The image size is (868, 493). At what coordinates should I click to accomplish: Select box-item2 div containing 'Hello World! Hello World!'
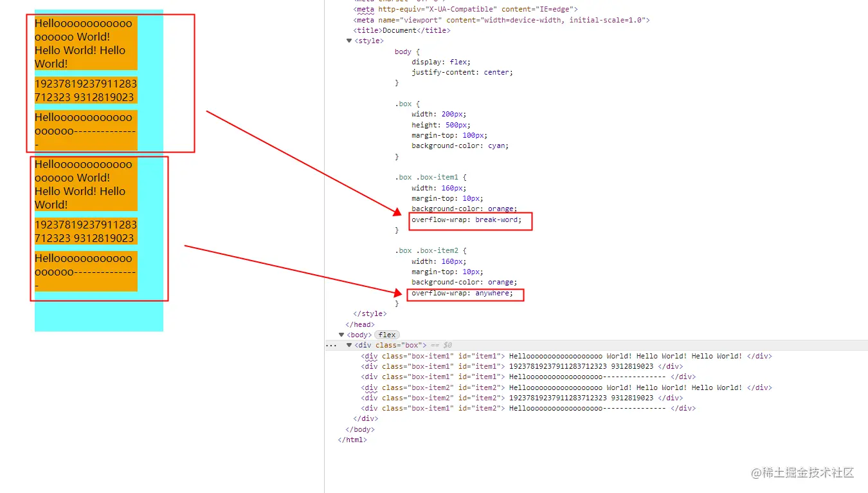566,387
